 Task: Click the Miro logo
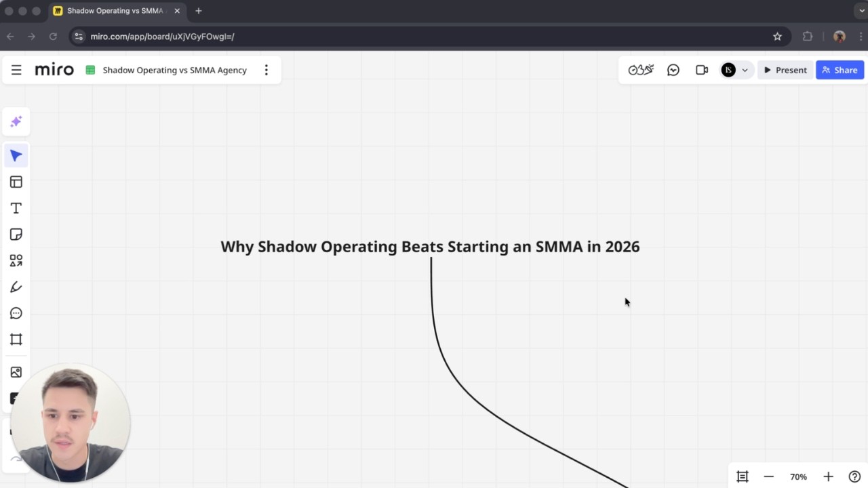click(x=54, y=70)
